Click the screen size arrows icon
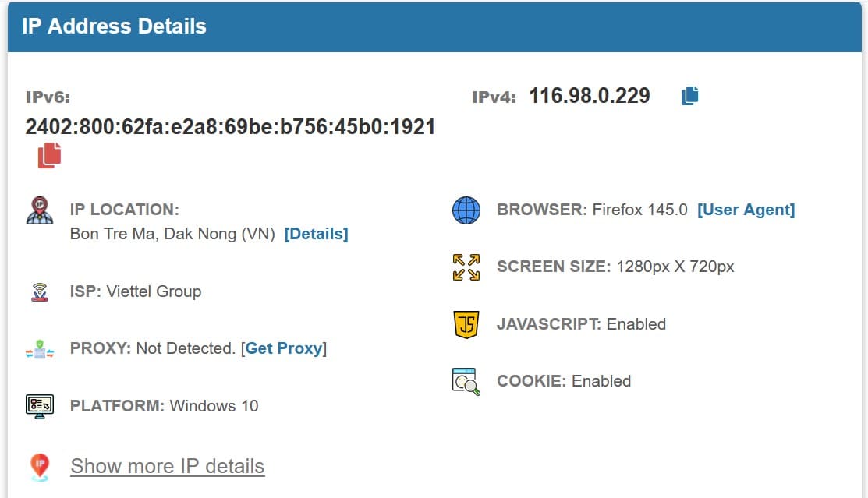 [x=466, y=267]
